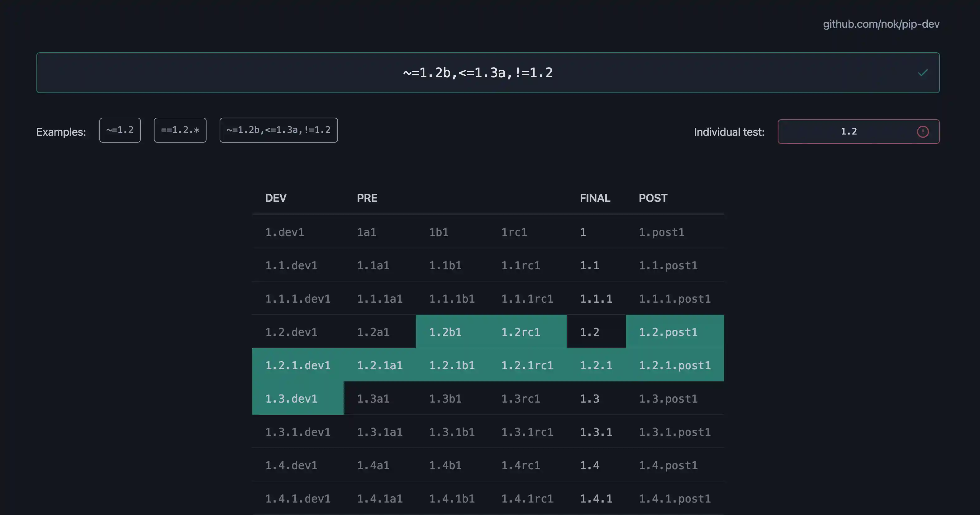Select the FINAL column header
980x515 pixels.
(595, 198)
